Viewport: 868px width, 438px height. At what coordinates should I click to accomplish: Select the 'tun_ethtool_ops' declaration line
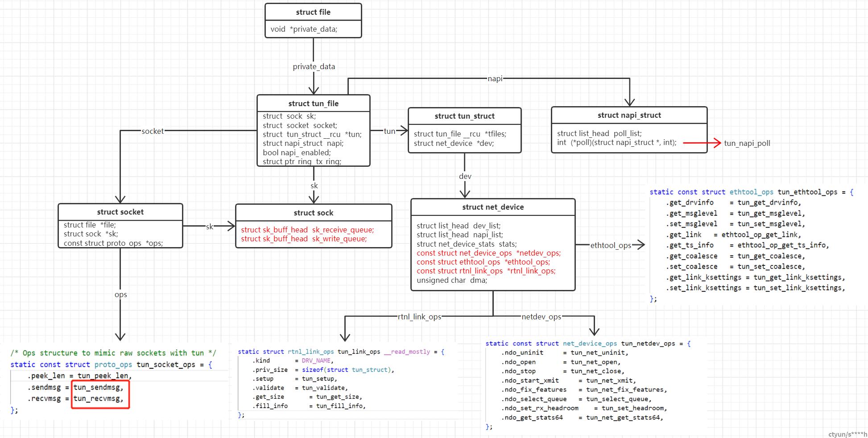pos(751,192)
